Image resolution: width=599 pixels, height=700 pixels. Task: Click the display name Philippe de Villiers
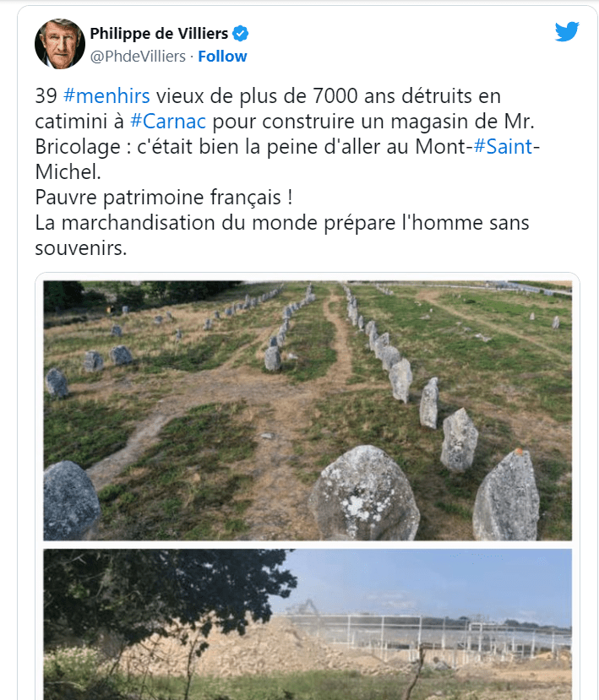coord(159,34)
